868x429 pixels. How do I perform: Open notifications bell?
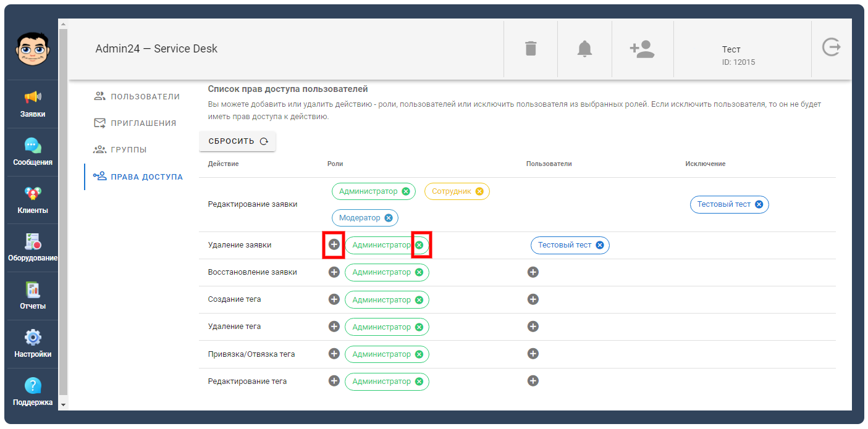[x=584, y=48]
